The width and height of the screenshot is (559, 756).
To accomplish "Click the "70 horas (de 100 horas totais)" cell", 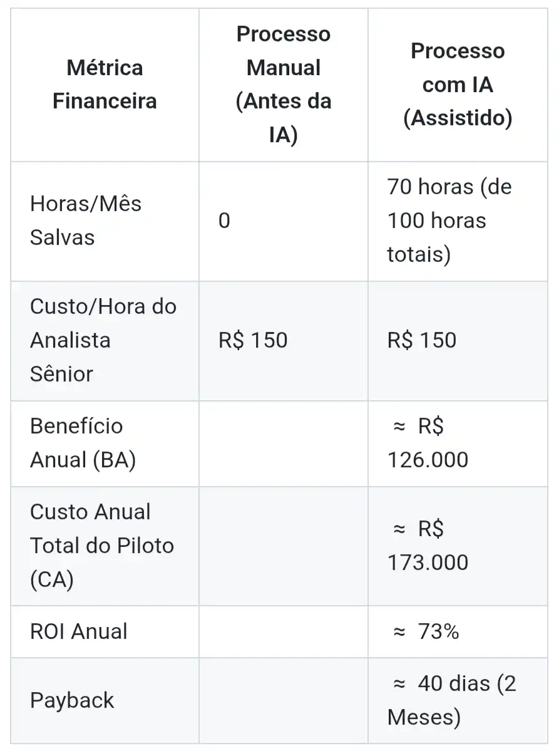I will click(449, 220).
